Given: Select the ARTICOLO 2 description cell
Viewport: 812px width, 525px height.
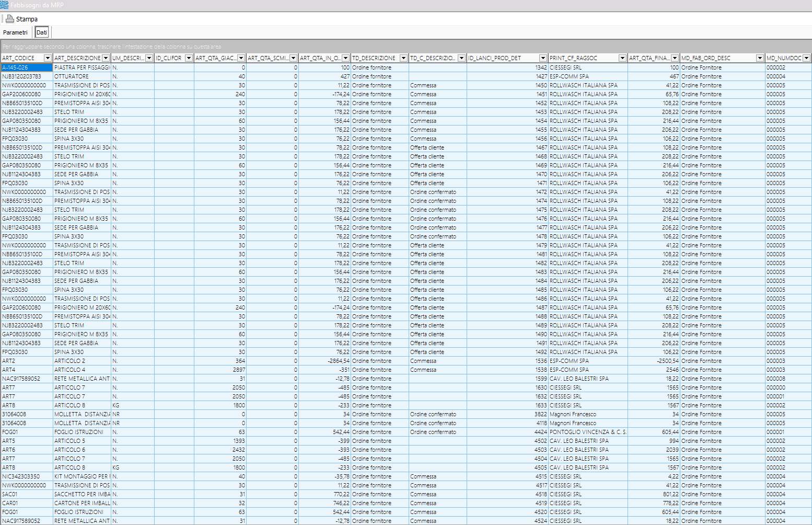Looking at the screenshot, I should 82,361.
